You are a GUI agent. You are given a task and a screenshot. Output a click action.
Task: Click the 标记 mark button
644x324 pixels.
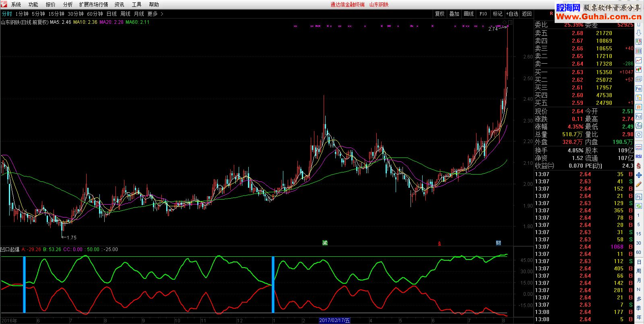497,14
